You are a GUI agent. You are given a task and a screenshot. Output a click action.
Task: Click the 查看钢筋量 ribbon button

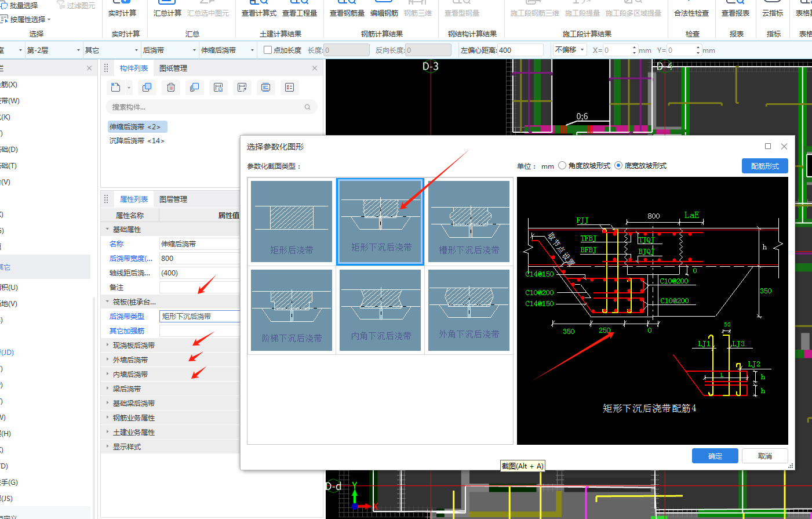point(347,9)
